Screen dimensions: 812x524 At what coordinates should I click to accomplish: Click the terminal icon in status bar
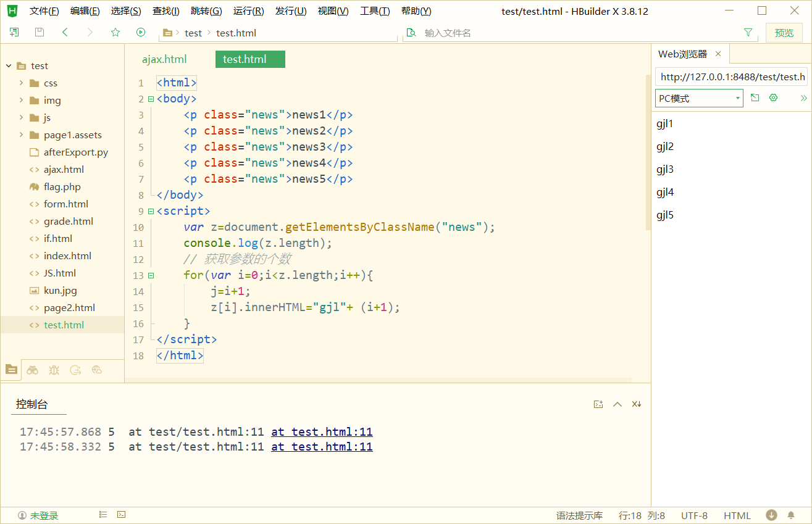[122, 515]
